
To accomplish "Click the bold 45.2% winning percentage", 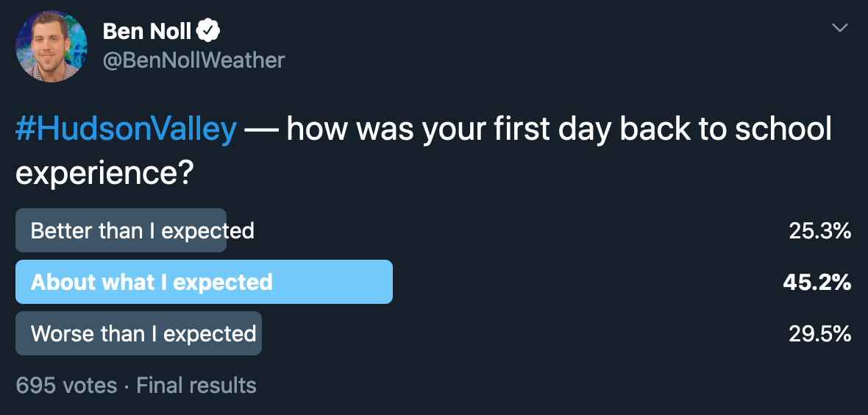I will (817, 282).
